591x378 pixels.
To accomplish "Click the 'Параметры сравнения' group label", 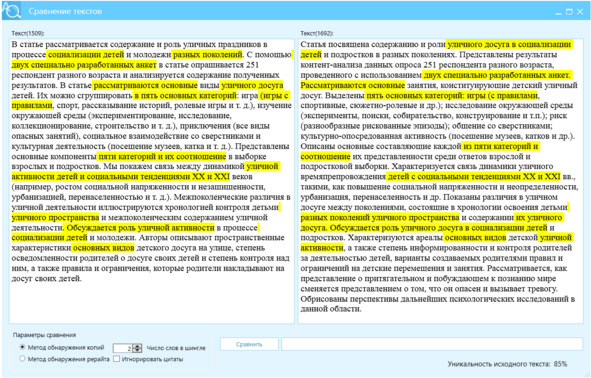I will (x=44, y=335).
